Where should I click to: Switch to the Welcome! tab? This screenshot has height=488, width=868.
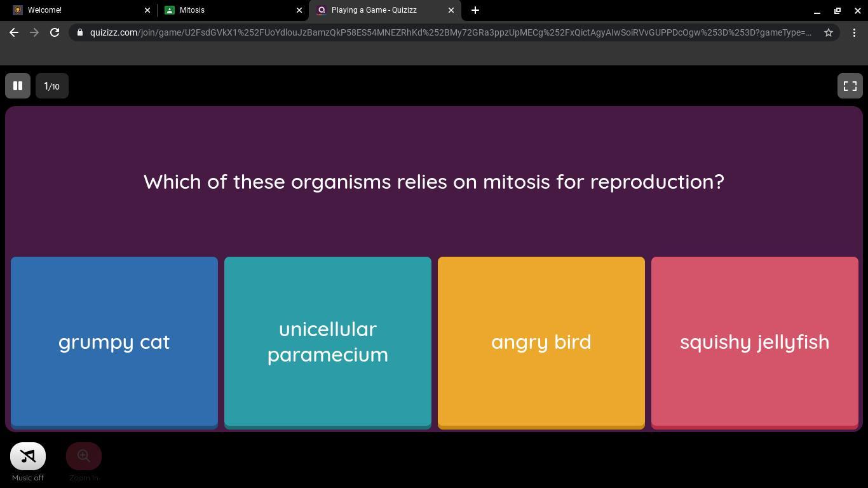tap(79, 10)
